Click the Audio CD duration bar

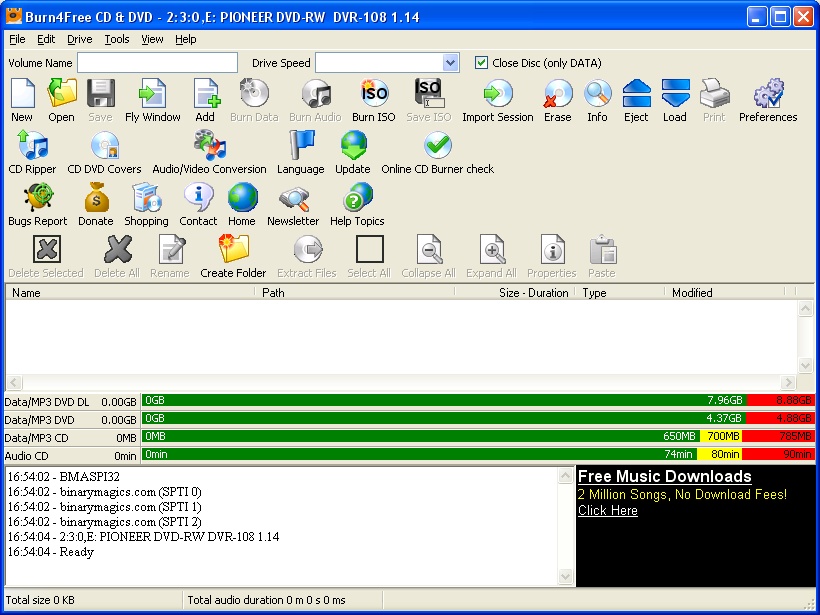[x=478, y=454]
